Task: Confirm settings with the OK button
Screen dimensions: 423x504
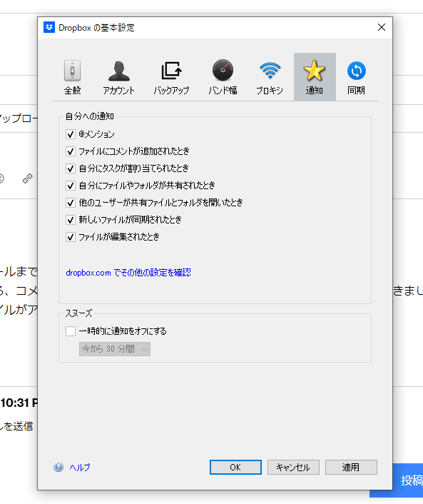Action: tap(235, 467)
